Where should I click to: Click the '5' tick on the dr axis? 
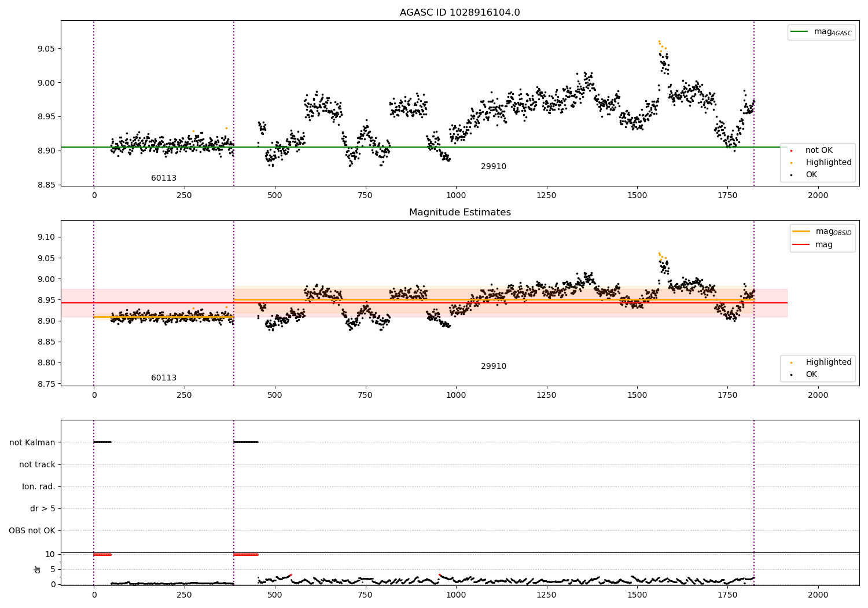[x=53, y=569]
